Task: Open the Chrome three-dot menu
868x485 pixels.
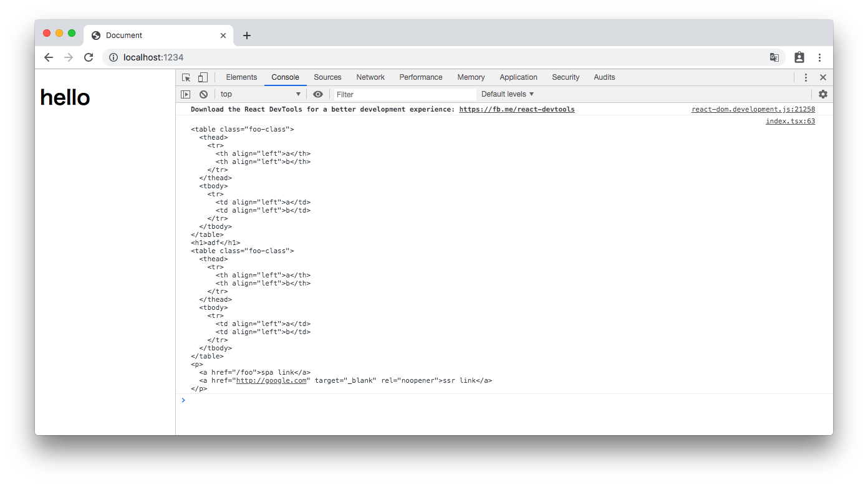Action: pyautogui.click(x=819, y=57)
